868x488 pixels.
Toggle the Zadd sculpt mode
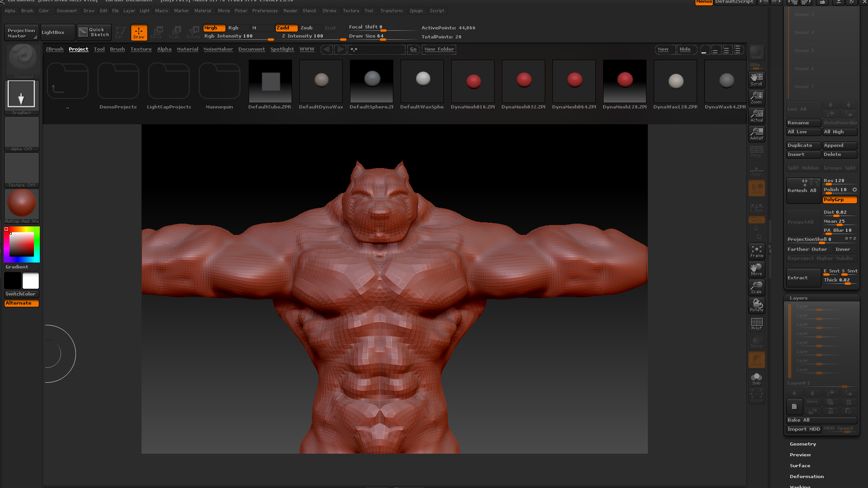(286, 28)
